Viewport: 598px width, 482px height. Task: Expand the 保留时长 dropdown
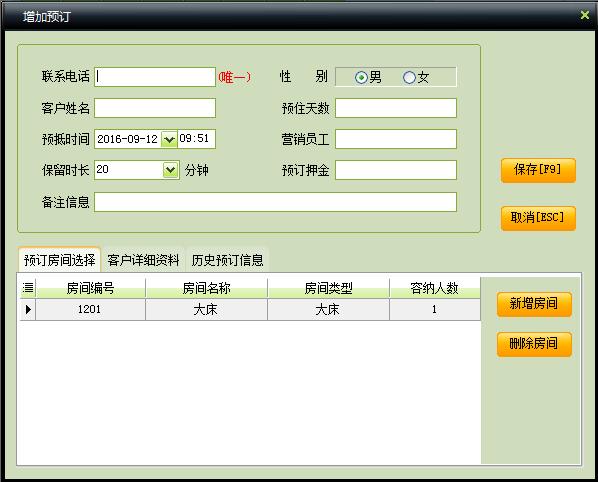point(170,170)
